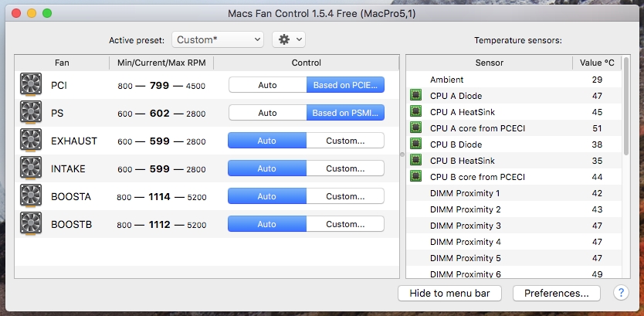Click the CPU A HeatSink chip icon

[415, 112]
